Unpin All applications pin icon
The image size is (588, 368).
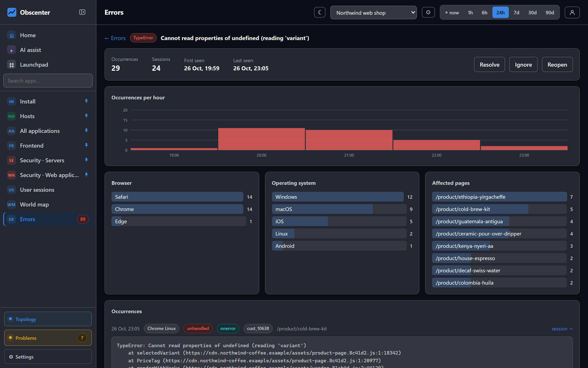(x=86, y=131)
